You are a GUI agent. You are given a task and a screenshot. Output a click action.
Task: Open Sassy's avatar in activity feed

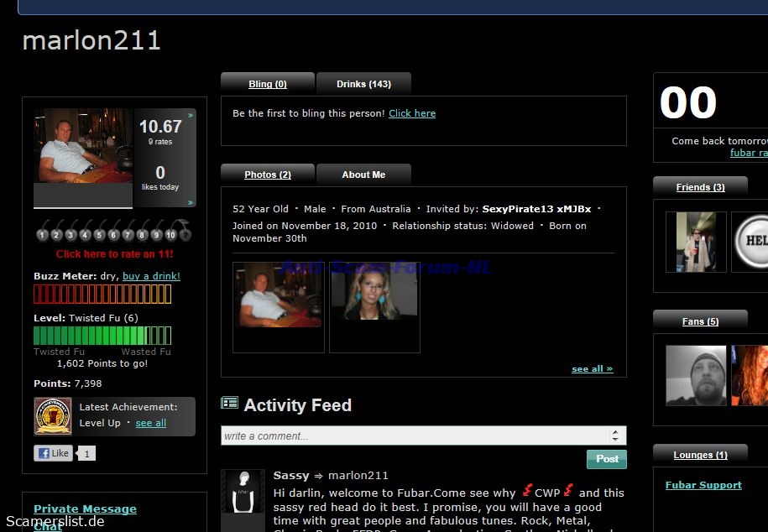coord(243,492)
